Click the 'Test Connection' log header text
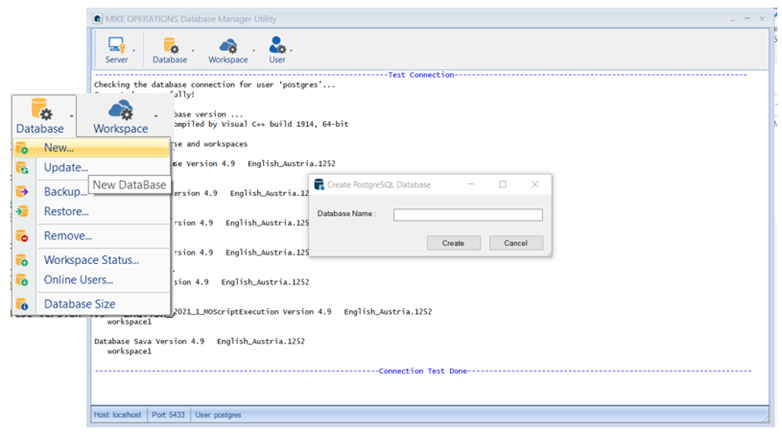Screen dimensions: 782x433 (421, 75)
